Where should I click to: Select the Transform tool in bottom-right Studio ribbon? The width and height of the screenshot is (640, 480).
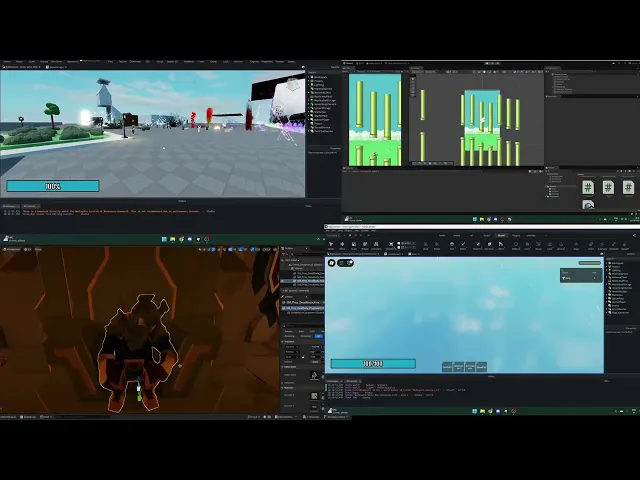coord(376,245)
